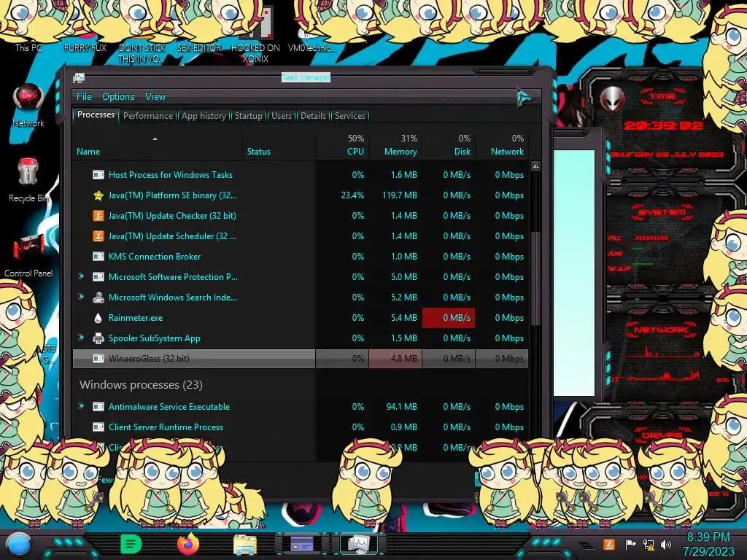Switch to the Users tab
Screen dimensions: 747x560
pyautogui.click(x=282, y=116)
